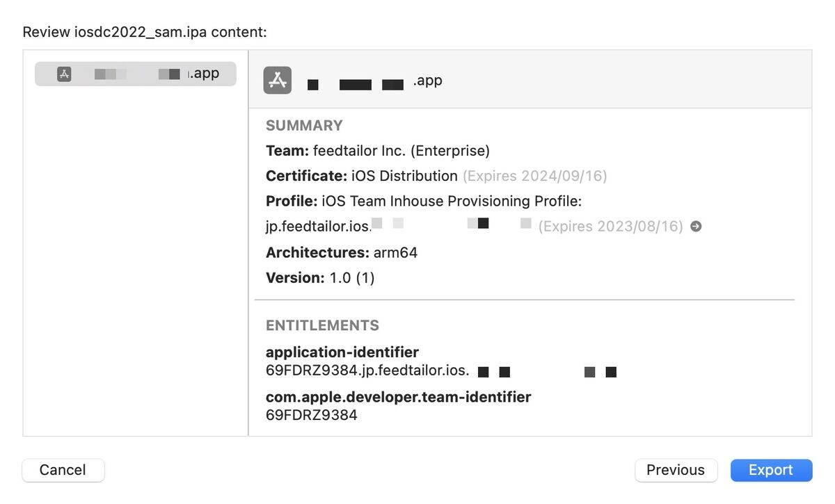835x504 pixels.
Task: Open the provisioning profile arrow icon
Action: [x=696, y=227]
